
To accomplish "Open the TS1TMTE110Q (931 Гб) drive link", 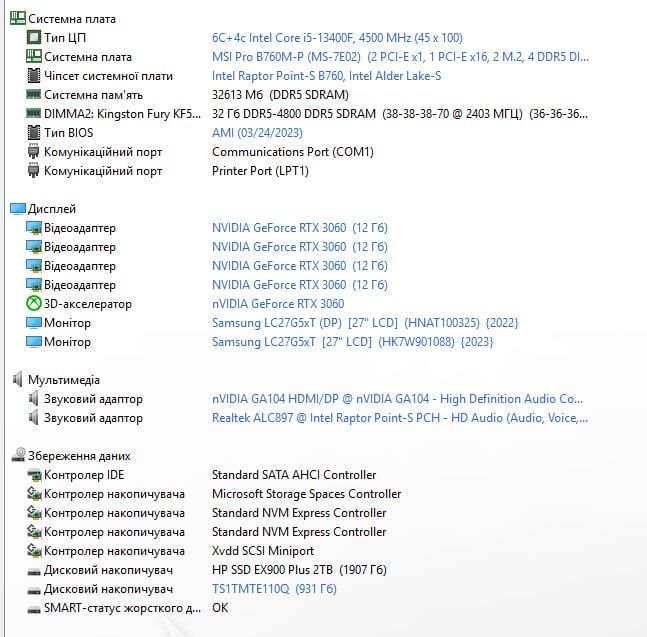I will tap(274, 588).
